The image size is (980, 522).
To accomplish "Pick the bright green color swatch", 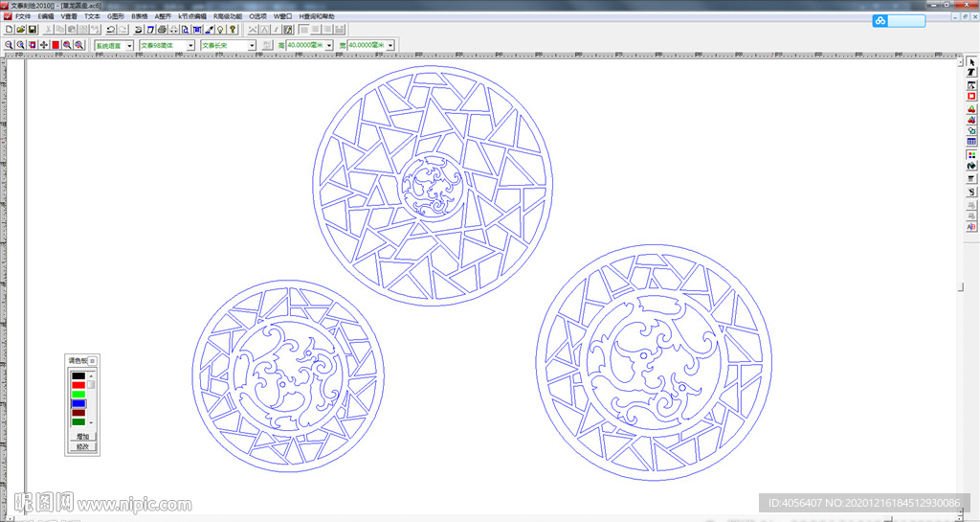I will click(78, 394).
